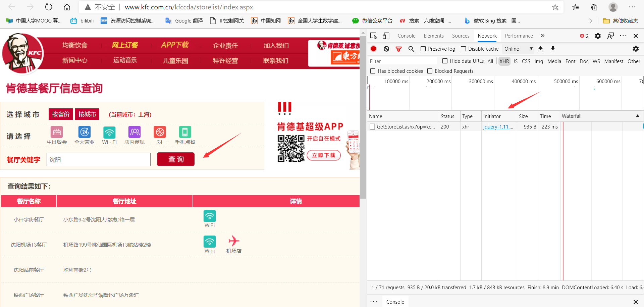Filter requests by JS type
Image resolution: width=644 pixels, height=307 pixels.
tap(516, 61)
